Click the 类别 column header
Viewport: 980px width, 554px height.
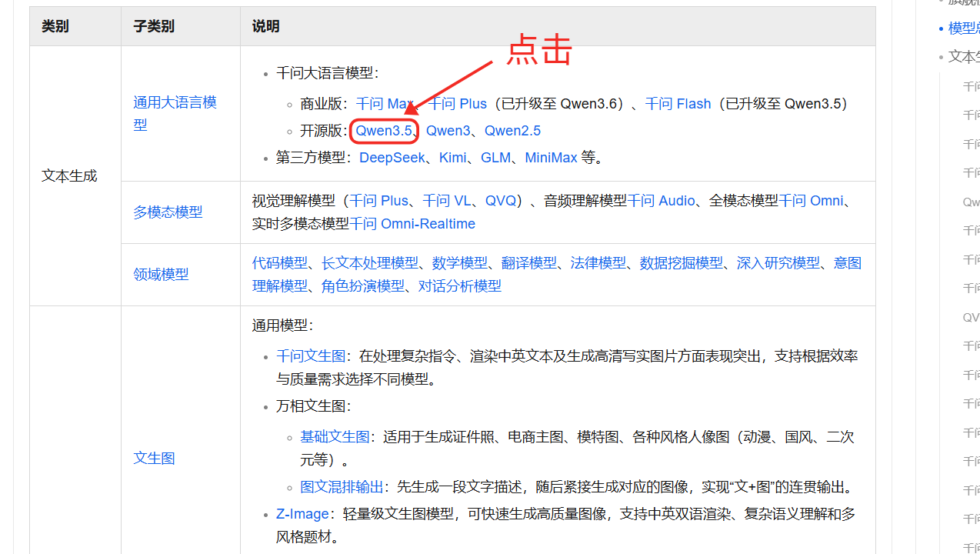coord(55,26)
